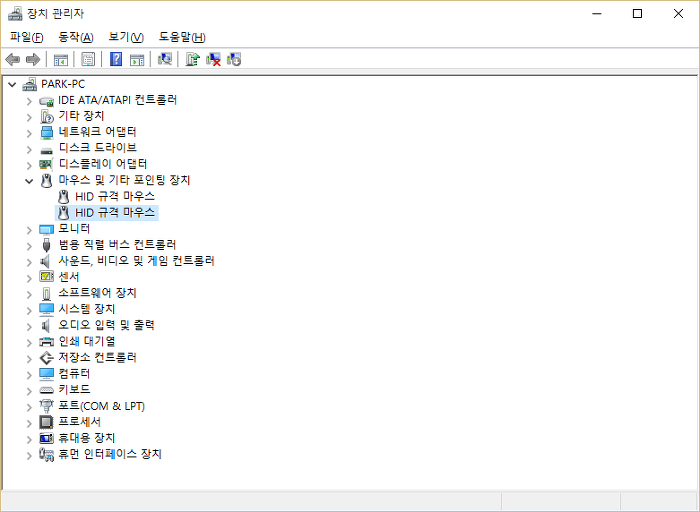
Task: Click the 프로세서 chip icon
Action: pyautogui.click(x=46, y=422)
